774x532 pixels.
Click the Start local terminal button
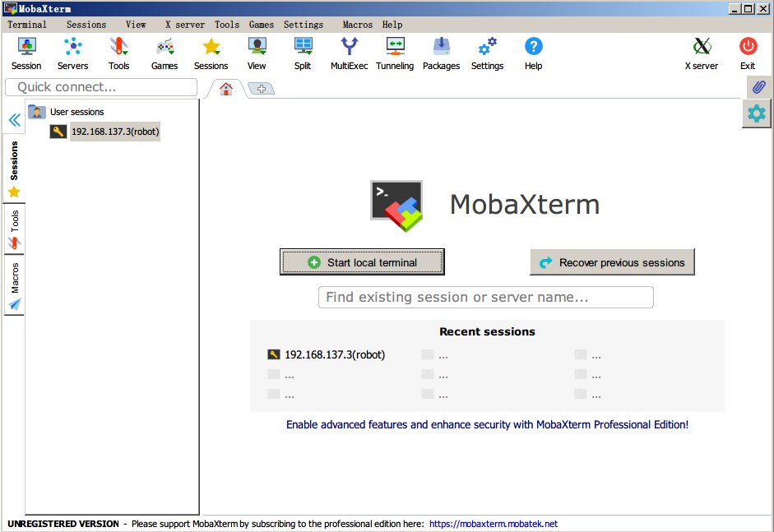362,262
